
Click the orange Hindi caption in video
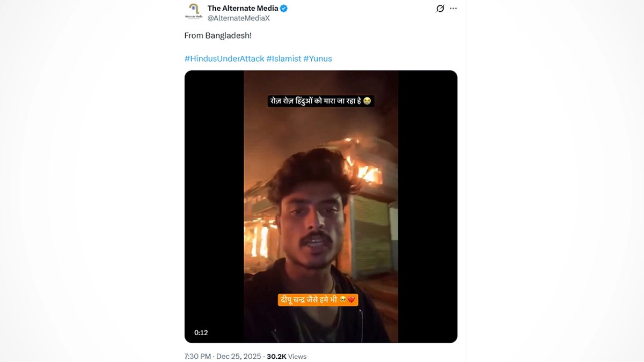click(318, 300)
